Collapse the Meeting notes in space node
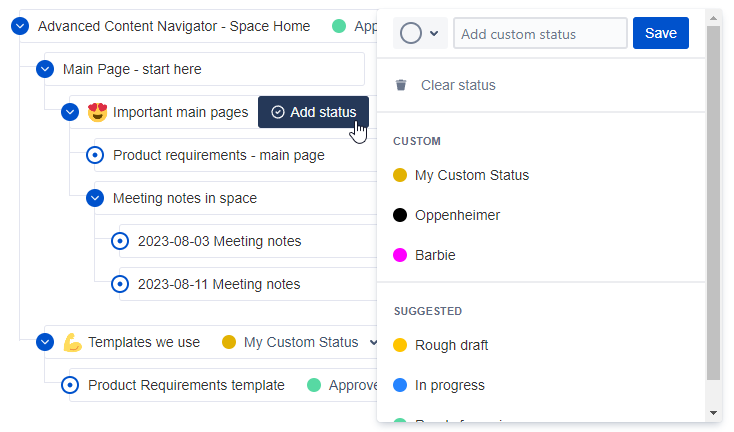The width and height of the screenshot is (734, 432). pyautogui.click(x=95, y=198)
